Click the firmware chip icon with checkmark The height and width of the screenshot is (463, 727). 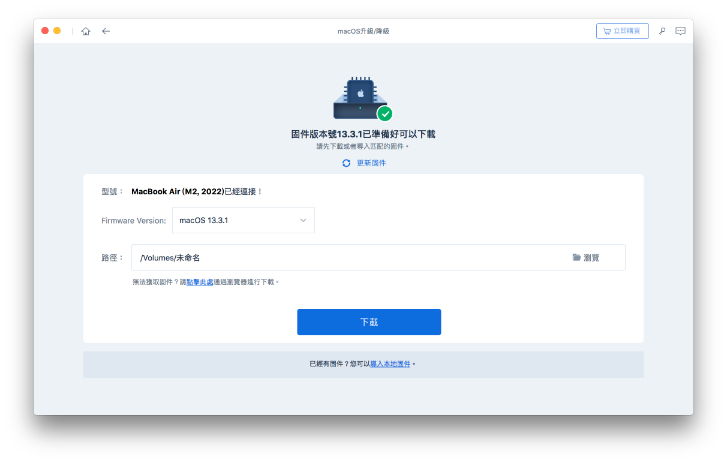coord(363,99)
